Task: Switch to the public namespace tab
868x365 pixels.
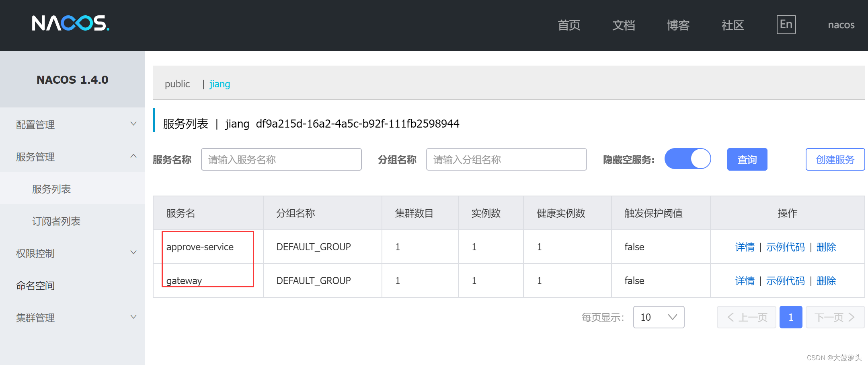Action: [x=177, y=84]
